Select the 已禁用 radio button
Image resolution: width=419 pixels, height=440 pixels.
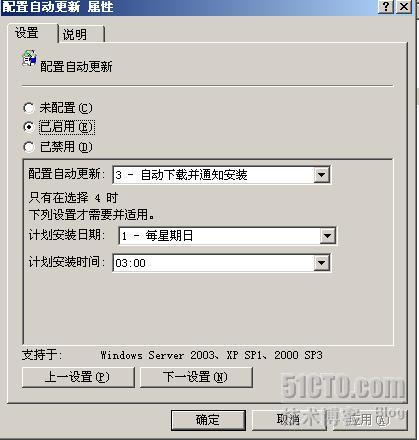pyautogui.click(x=29, y=147)
